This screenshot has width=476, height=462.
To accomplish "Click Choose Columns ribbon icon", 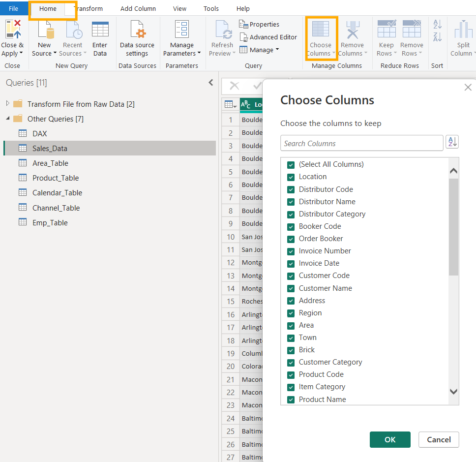I will point(321,30).
